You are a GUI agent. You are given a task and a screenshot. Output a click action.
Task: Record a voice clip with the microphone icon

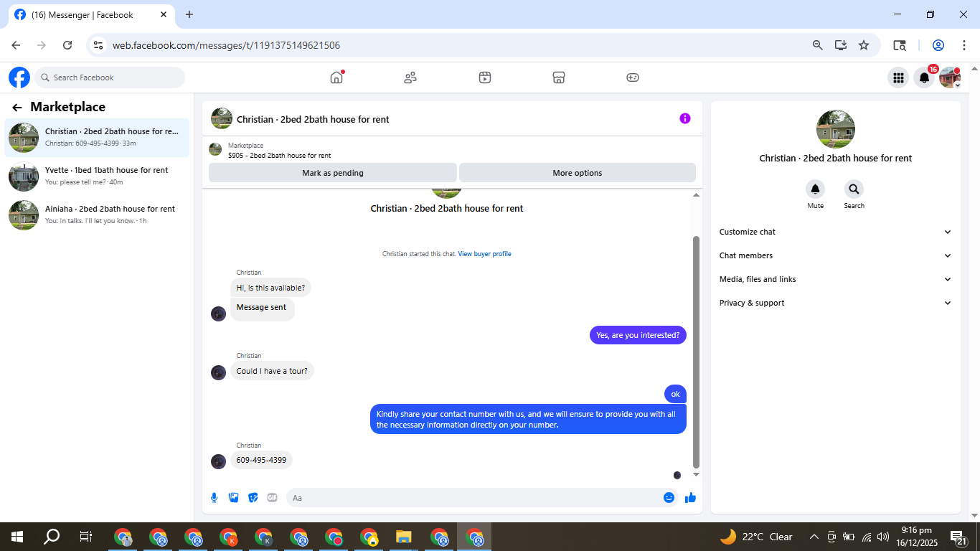pyautogui.click(x=214, y=498)
